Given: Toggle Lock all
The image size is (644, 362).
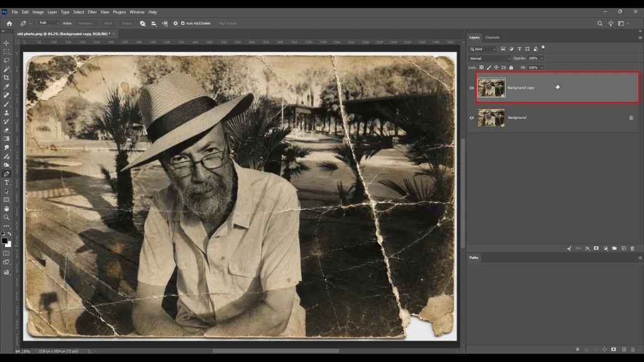Looking at the screenshot, I should tap(511, 67).
